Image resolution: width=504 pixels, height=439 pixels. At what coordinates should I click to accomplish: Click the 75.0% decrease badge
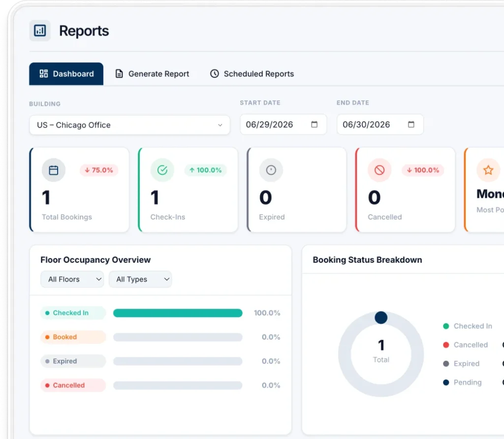click(99, 170)
